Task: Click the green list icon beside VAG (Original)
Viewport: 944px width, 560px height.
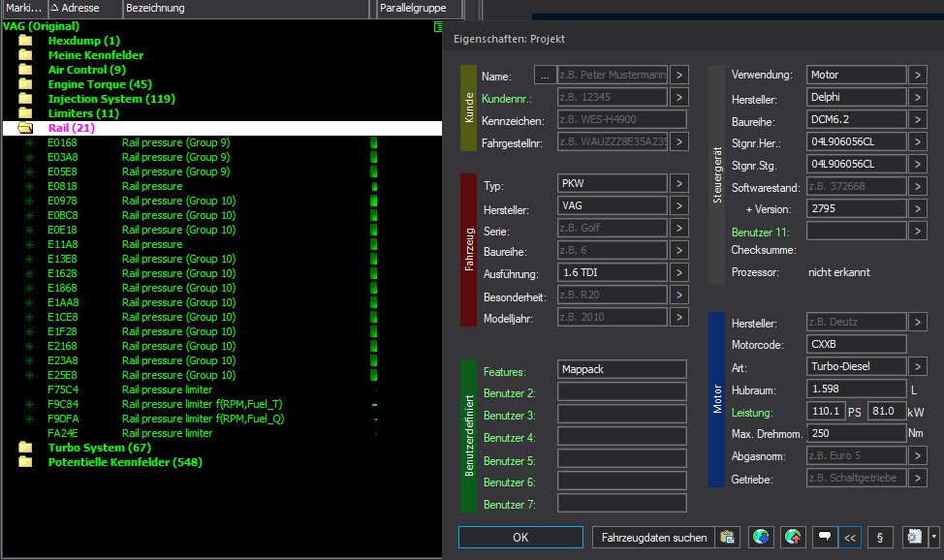Action: tap(438, 27)
